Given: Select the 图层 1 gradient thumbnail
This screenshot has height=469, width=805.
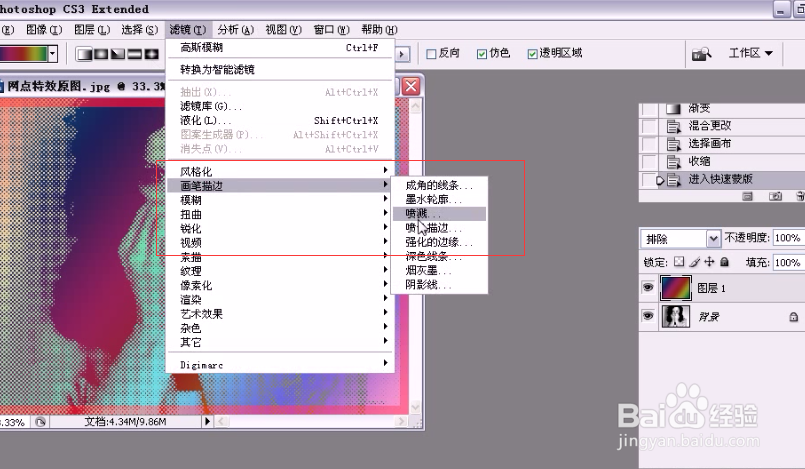Looking at the screenshot, I should click(x=675, y=288).
